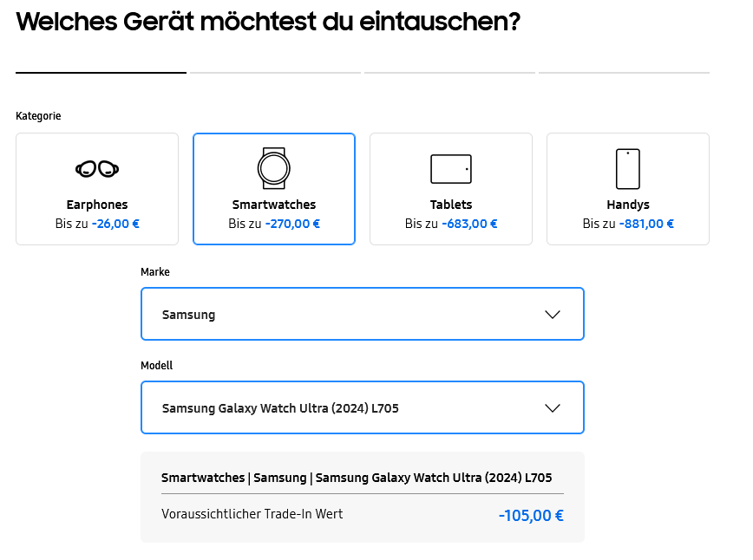Click the -683,00 € Tablets trade-in value
Viewport: 753px width, 560px height.
(x=469, y=224)
